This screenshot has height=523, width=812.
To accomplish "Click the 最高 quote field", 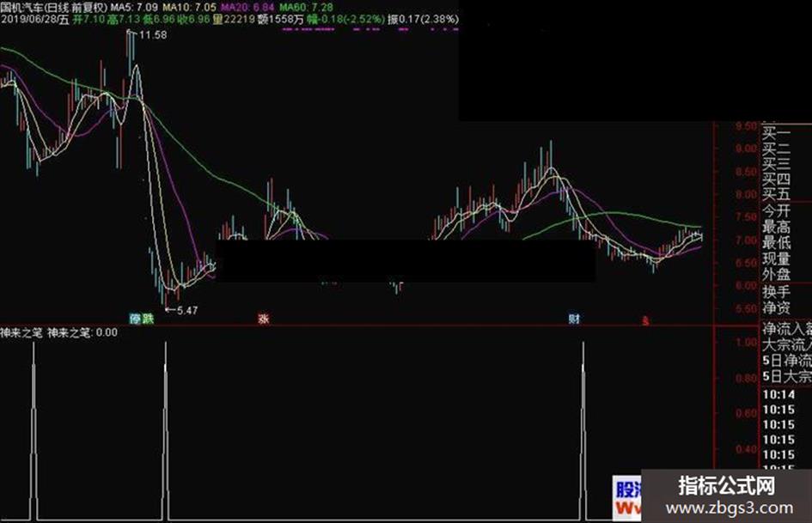I will tap(776, 226).
